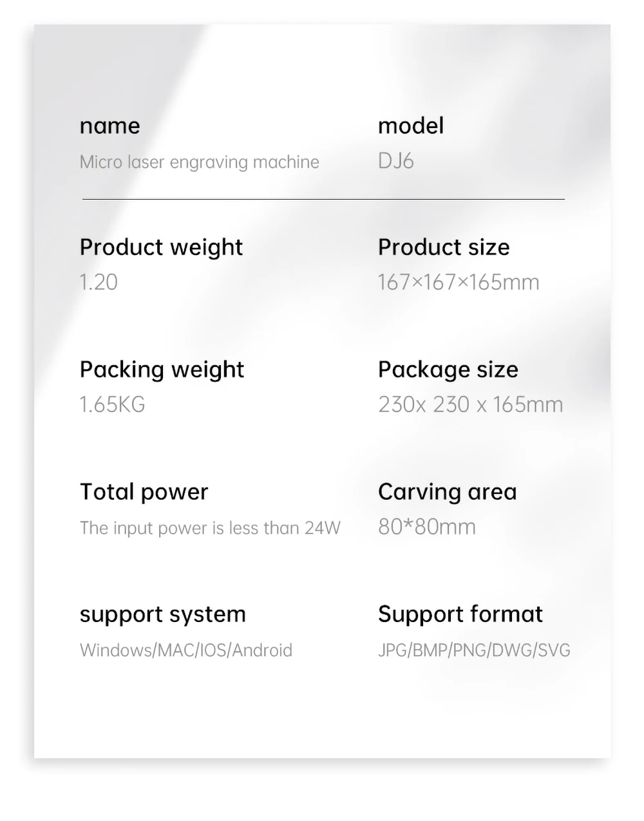
Task: Select the 230x 230 x 165mm value
Action: [x=470, y=404]
